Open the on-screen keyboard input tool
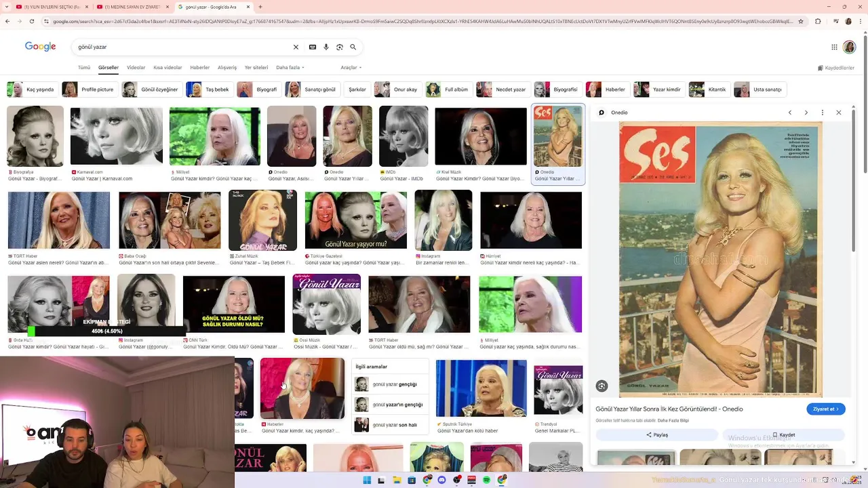This screenshot has width=868, height=488. point(313,47)
